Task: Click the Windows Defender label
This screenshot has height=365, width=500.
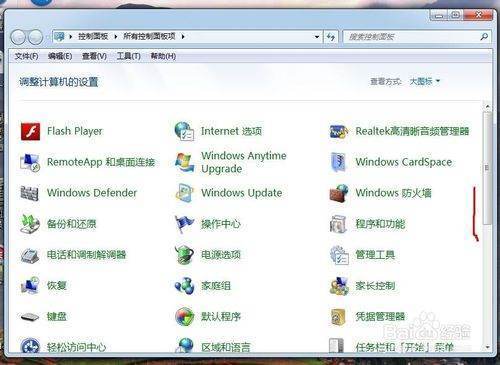Action: point(92,193)
